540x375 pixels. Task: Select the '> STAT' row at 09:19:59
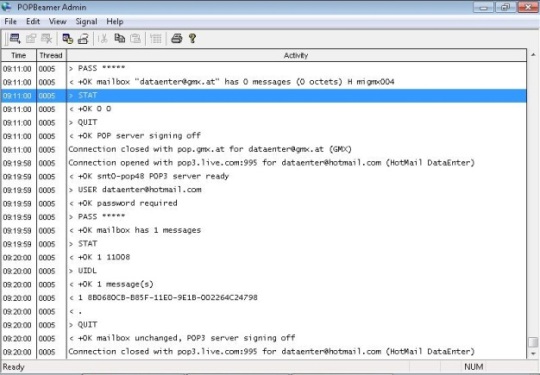[x=264, y=243]
